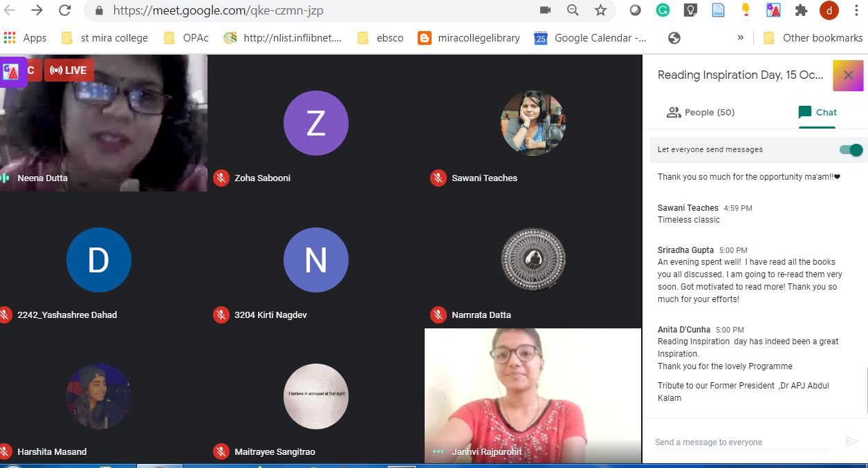
Task: Click the red LIVE indicator badge
Action: (x=68, y=70)
